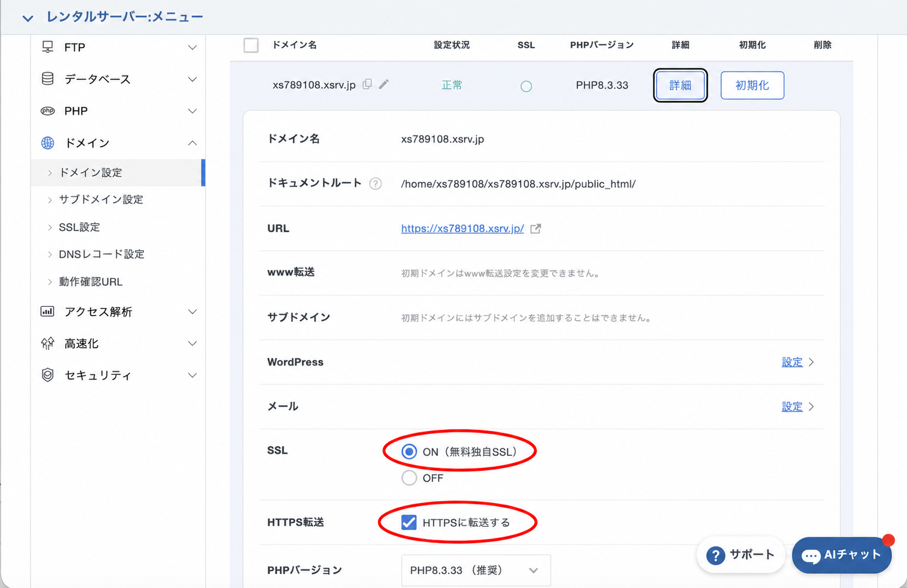Open the メール 設定 link
This screenshot has height=588, width=907.
coord(792,407)
